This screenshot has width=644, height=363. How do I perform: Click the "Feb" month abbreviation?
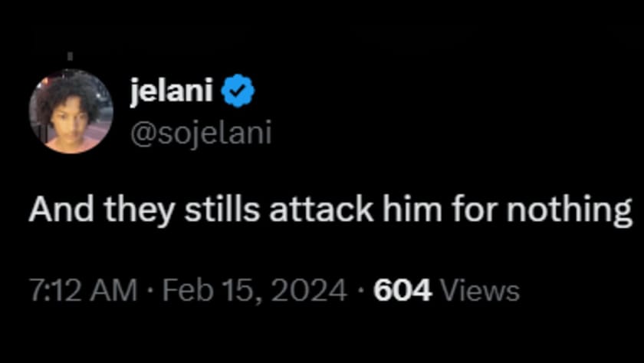pos(182,290)
